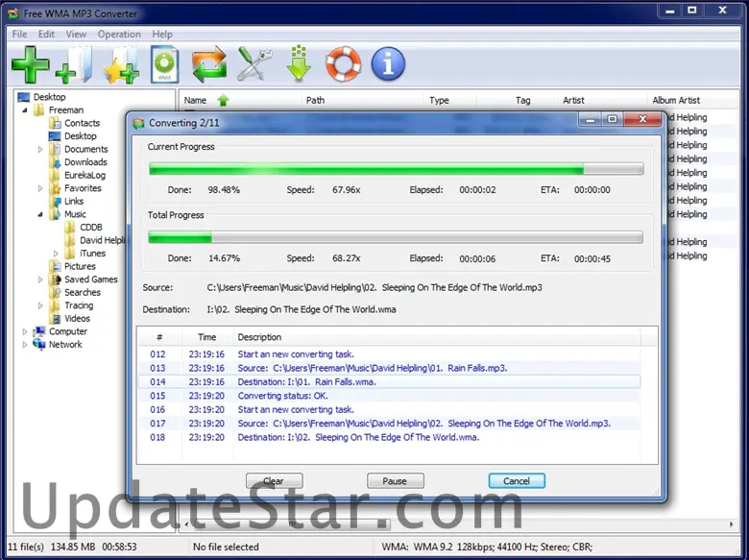Open the View menu
The image size is (749, 560).
click(76, 34)
